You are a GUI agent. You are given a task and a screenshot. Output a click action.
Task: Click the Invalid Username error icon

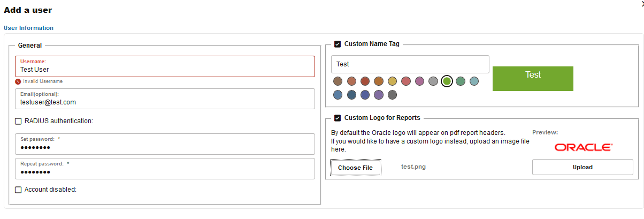18,81
